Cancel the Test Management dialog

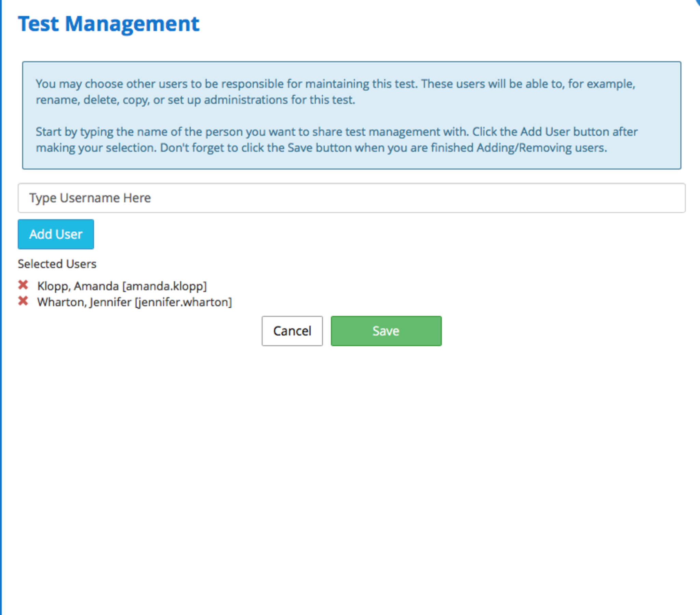click(x=292, y=331)
